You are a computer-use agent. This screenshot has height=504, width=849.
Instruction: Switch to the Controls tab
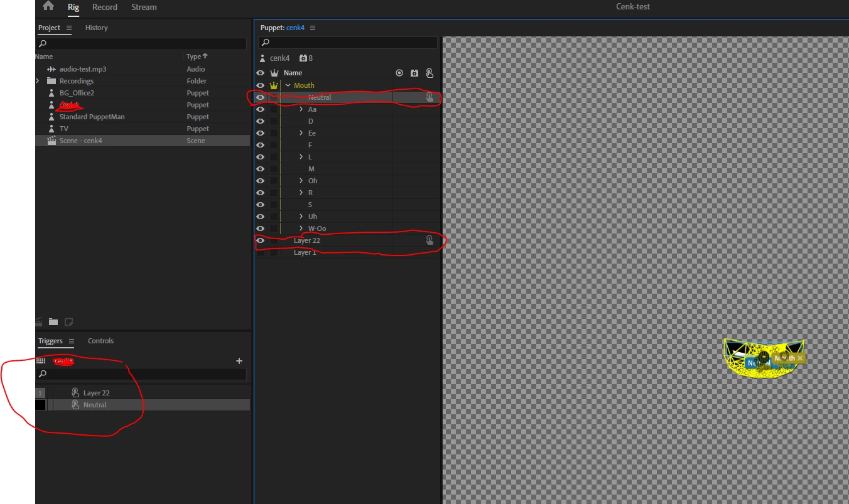pos(100,341)
